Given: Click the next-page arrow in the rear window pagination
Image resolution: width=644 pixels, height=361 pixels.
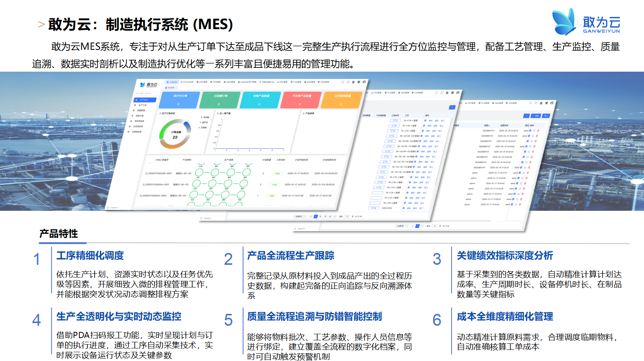Looking at the screenshot, I should tap(422, 226).
